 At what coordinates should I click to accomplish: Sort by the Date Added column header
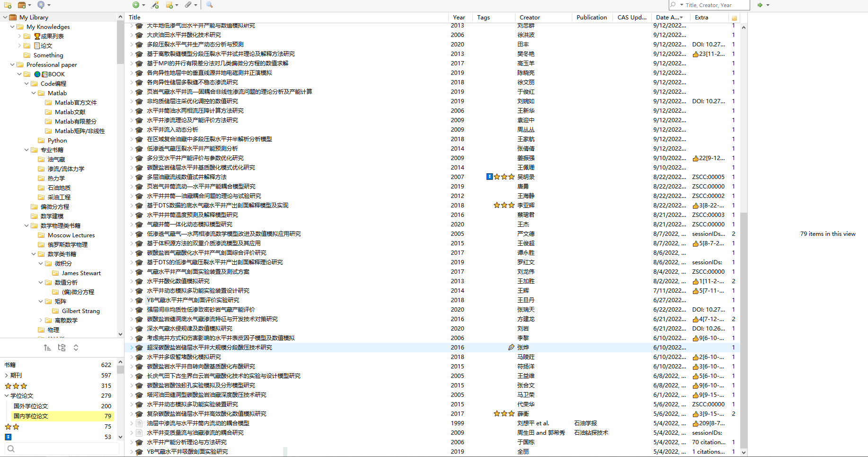click(x=670, y=17)
